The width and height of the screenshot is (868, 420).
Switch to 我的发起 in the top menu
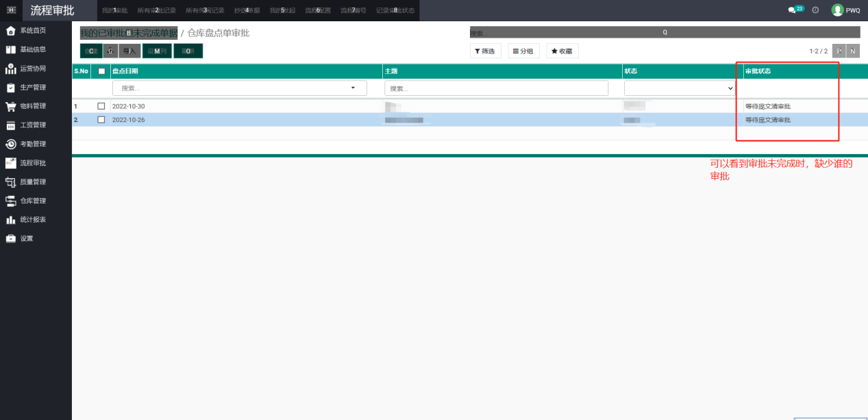point(282,10)
